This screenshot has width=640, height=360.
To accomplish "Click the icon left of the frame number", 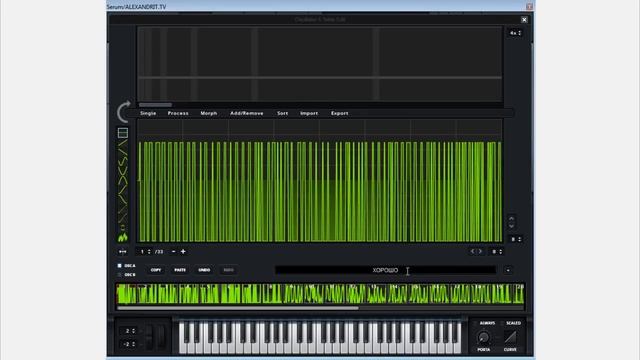I will pos(122,252).
